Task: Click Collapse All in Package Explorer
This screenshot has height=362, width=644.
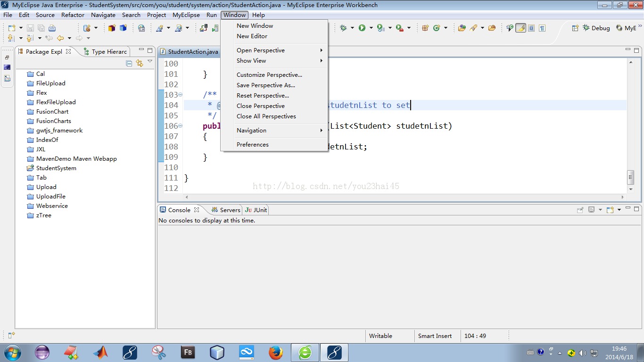Action: click(x=129, y=63)
